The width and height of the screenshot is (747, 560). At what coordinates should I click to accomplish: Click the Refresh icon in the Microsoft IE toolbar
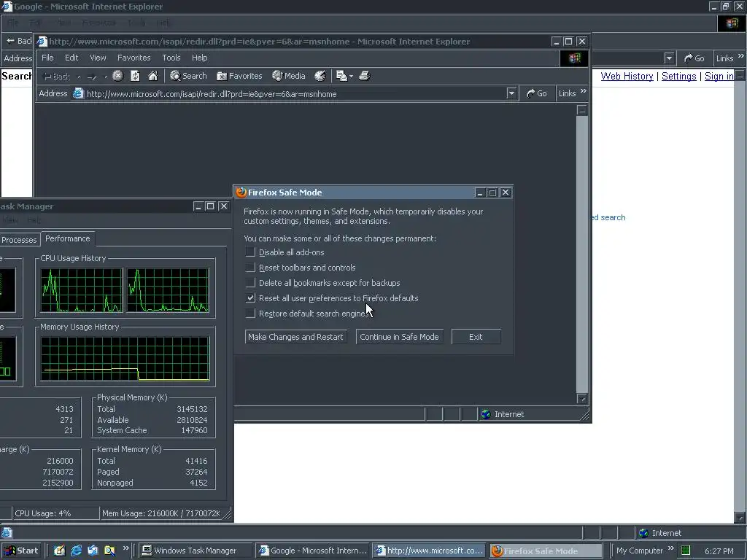pos(135,76)
